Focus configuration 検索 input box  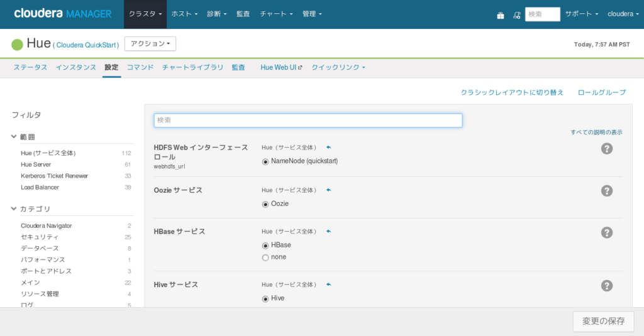click(308, 120)
